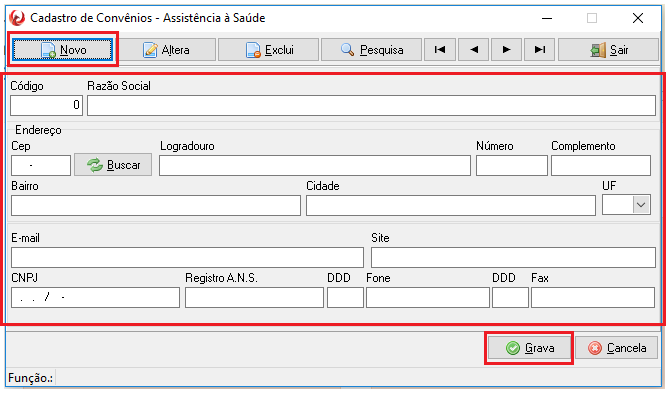
Task: Select the Registro A.N.S. field
Action: (254, 297)
